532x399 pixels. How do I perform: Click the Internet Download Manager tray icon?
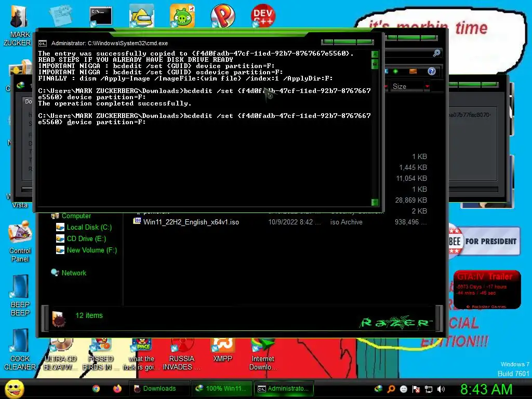(x=378, y=389)
